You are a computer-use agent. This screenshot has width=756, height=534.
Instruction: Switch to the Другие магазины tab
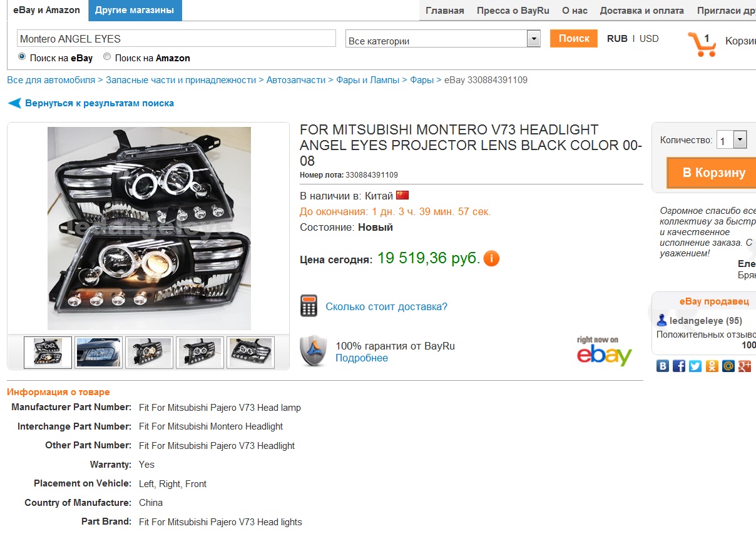coord(135,10)
